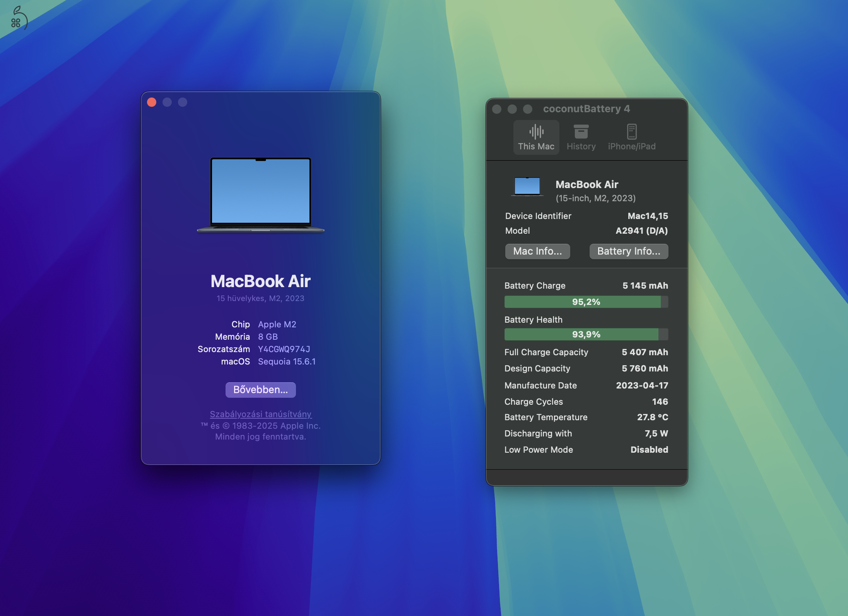Viewport: 848px width, 616px height.
Task: Click the Sequoia 15.6.1 macOS version
Action: pyautogui.click(x=287, y=361)
